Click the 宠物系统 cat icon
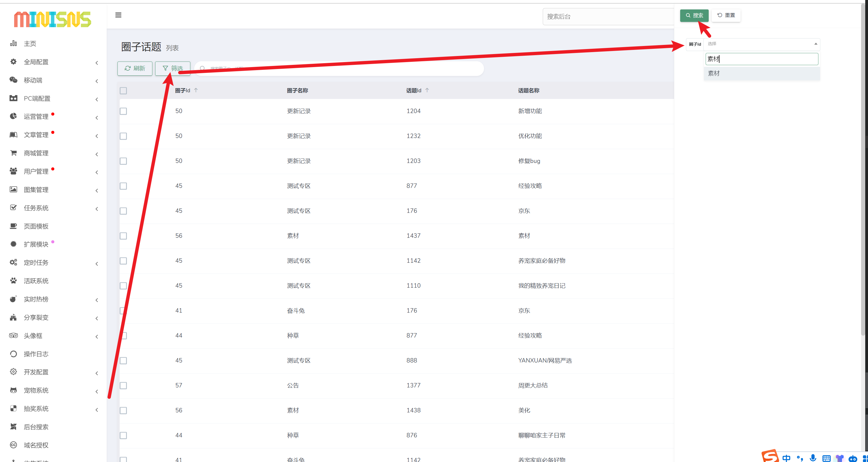 14,390
